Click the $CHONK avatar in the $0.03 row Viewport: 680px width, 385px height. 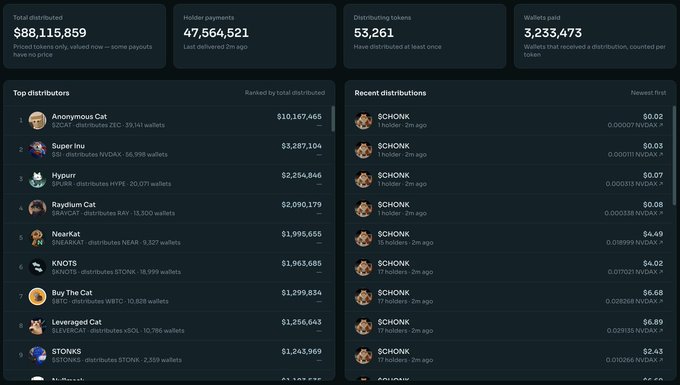tap(363, 150)
